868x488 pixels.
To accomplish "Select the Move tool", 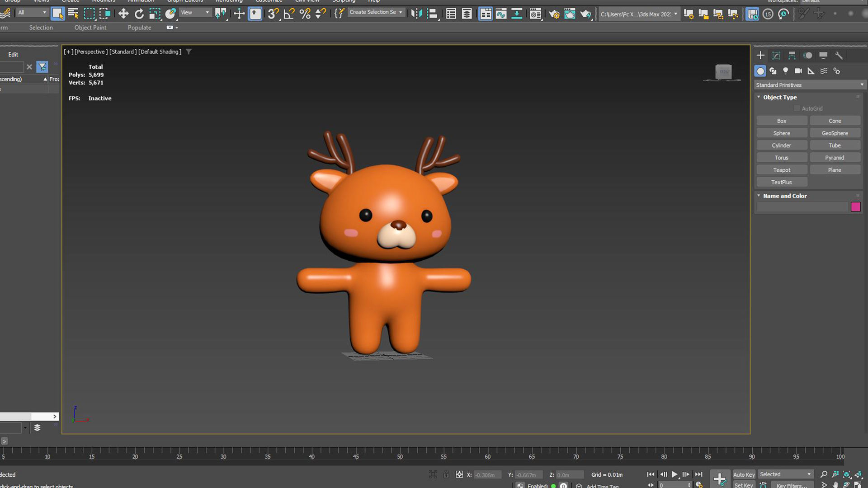I will pos(123,14).
